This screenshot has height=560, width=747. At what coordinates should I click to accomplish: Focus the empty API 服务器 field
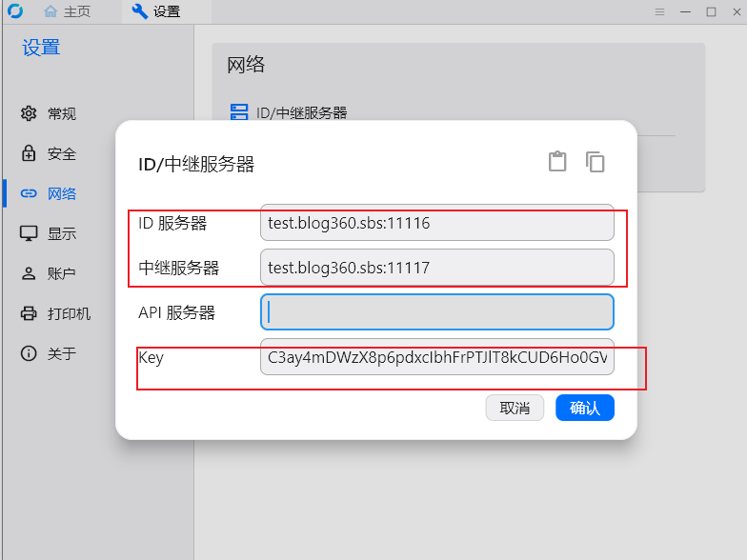click(x=436, y=312)
